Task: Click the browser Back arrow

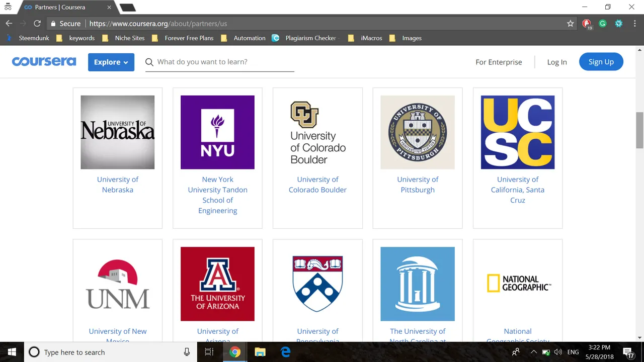Action: [9, 24]
